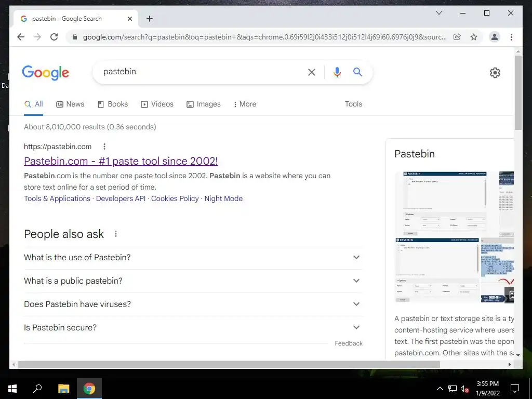This screenshot has height=399, width=532.
Task: Expand What is a public pastebin
Action: pos(193,281)
